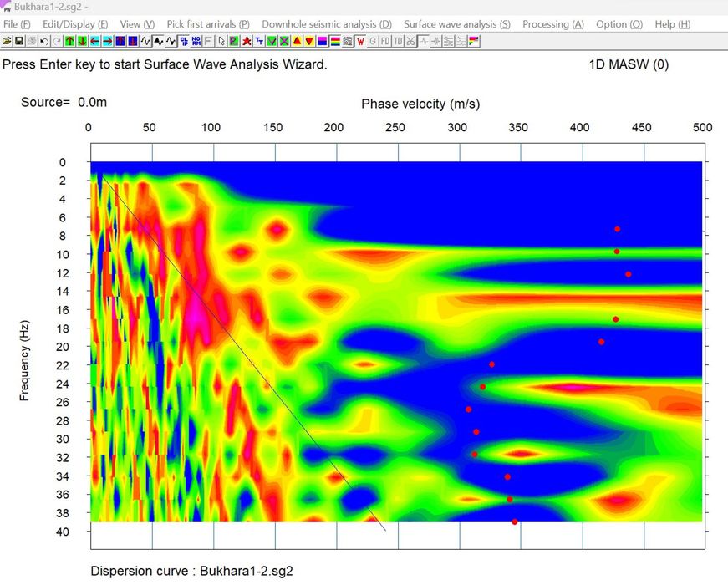Click the topmost pick dot near 7 Hz
Screen dimensions: 728x585
(x=617, y=229)
